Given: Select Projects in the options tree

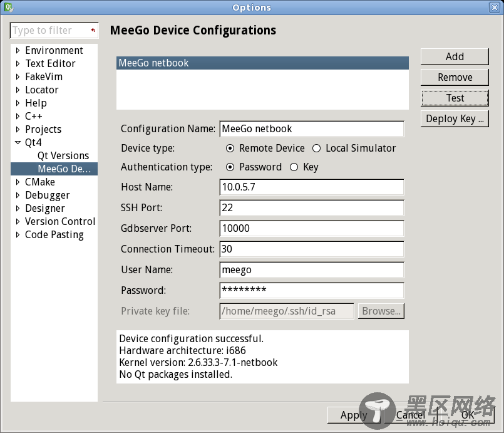Looking at the screenshot, I should pyautogui.click(x=43, y=129).
